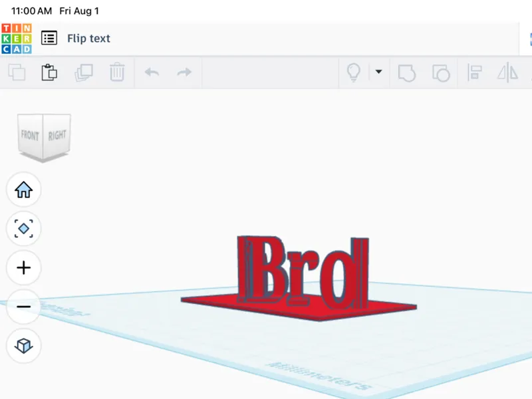Open the Tinkercad logo home link
532x399 pixels.
(x=17, y=39)
